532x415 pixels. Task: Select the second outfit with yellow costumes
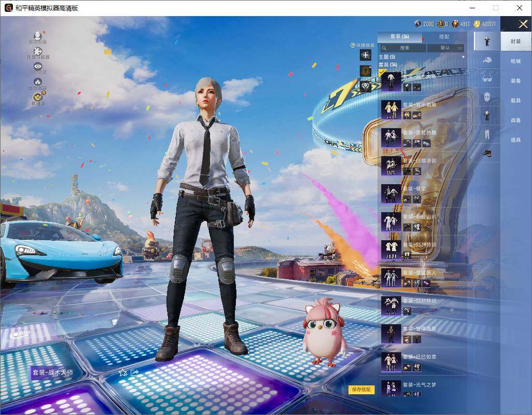391,109
